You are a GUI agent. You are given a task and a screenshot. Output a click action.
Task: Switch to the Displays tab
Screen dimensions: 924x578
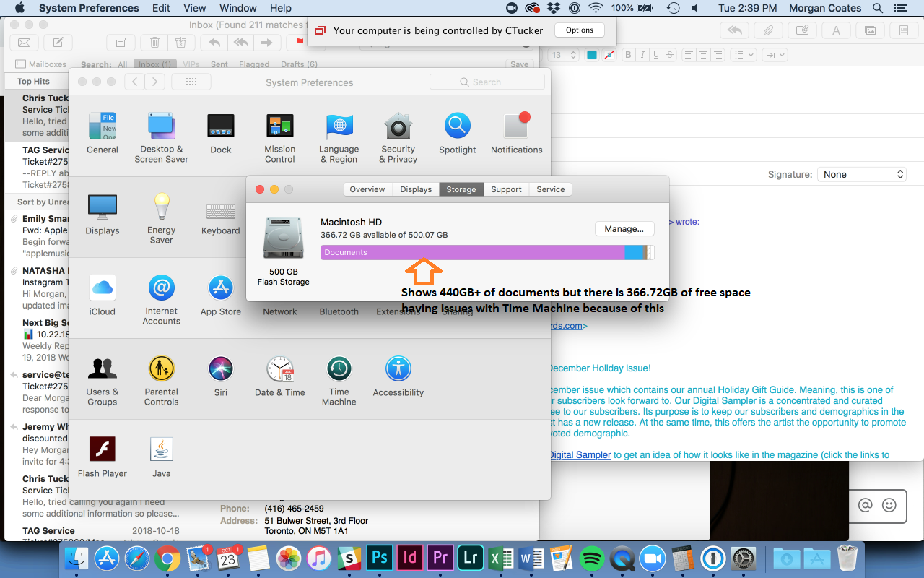(x=416, y=189)
